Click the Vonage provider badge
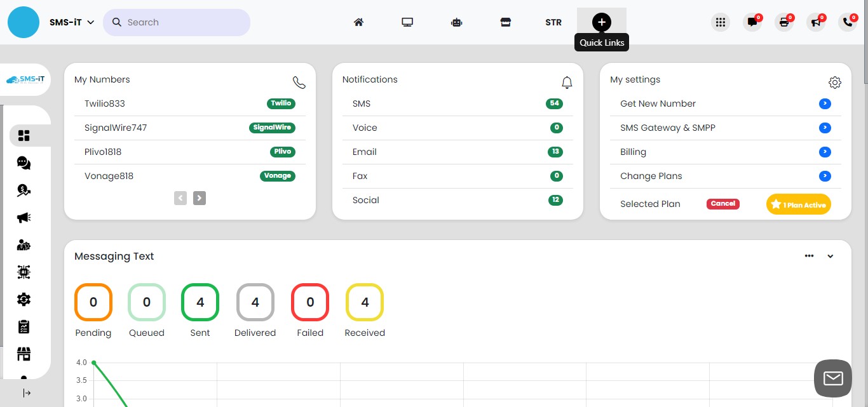868x407 pixels. click(278, 176)
